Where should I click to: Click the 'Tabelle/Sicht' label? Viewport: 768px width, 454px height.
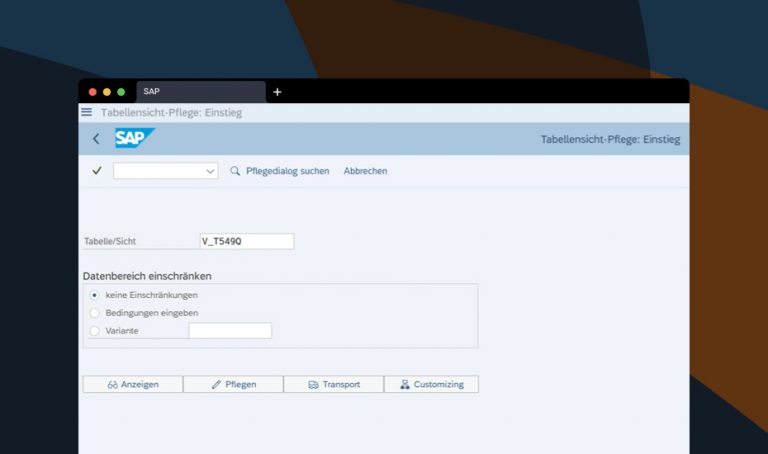[x=110, y=241]
